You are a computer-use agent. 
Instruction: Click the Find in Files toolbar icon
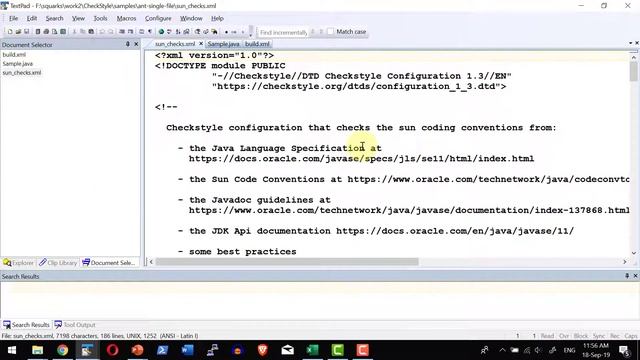pyautogui.click(x=214, y=31)
